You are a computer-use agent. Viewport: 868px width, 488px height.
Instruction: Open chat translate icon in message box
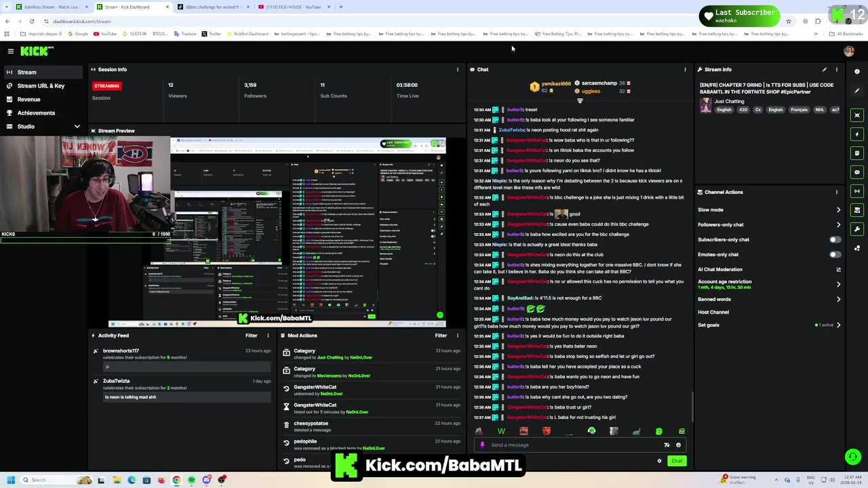(667, 445)
